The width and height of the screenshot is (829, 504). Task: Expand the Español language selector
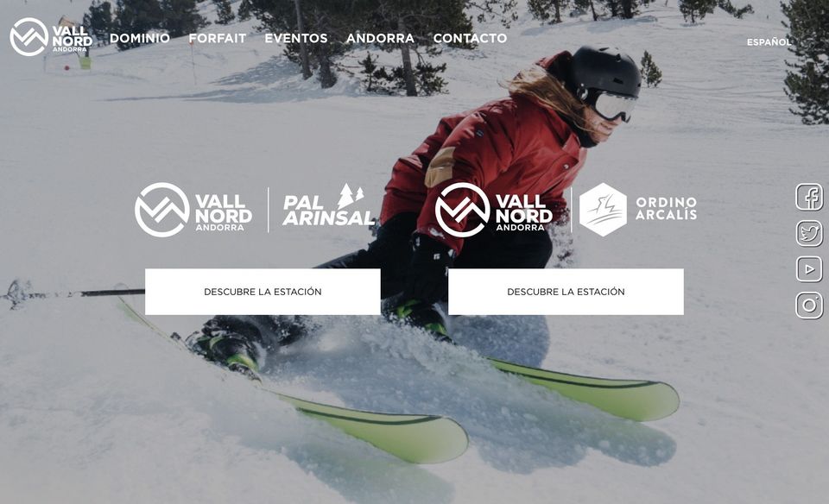(769, 41)
